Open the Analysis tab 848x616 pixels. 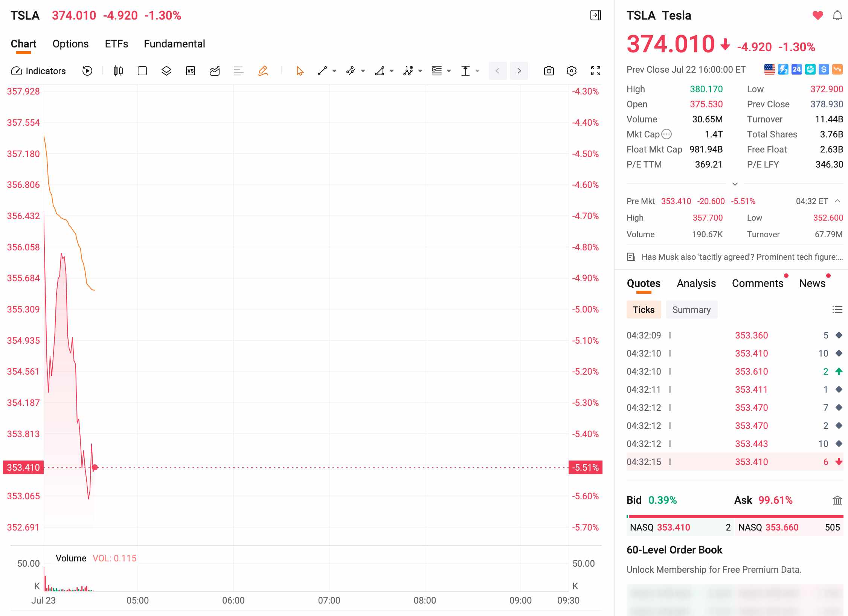(696, 283)
